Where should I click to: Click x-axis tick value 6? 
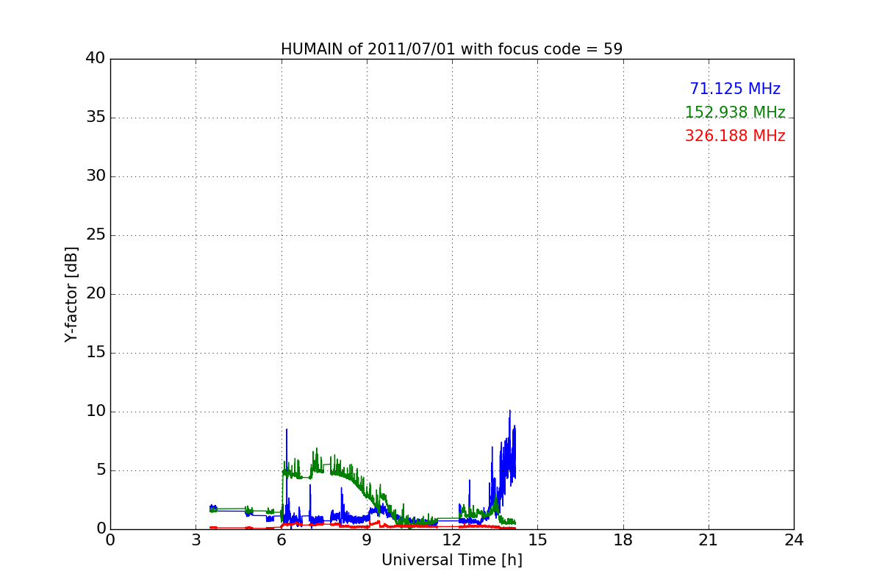(x=282, y=540)
